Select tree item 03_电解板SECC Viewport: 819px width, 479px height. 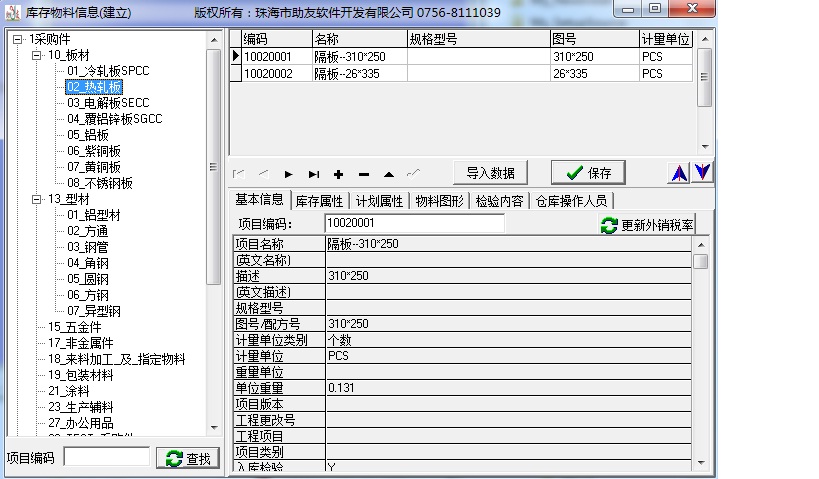108,103
